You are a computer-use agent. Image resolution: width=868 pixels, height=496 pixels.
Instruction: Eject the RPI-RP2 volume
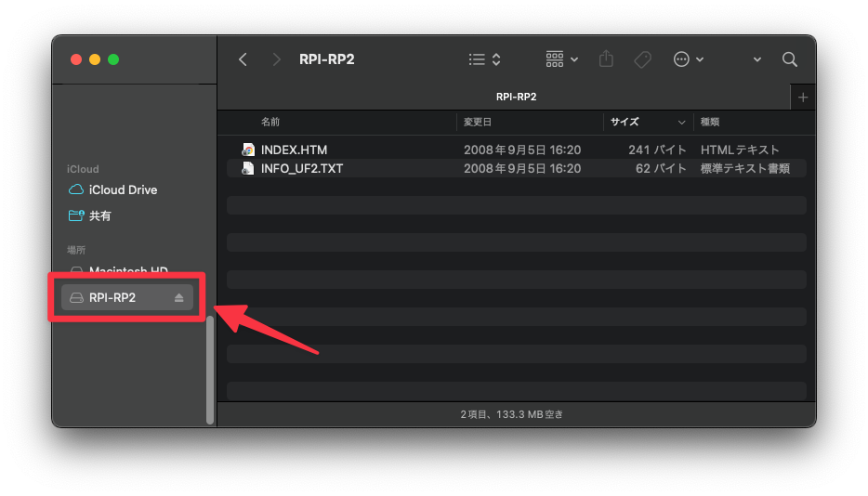tap(178, 298)
